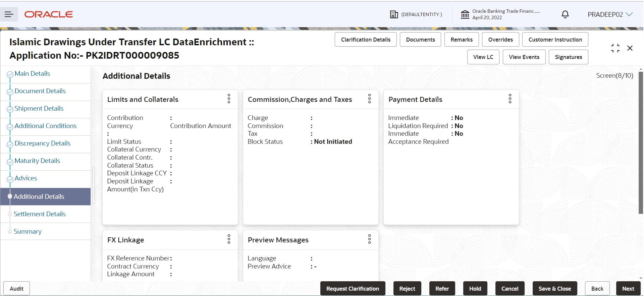Screen dimensions: 644x296
Task: Open Preview Messages tile options menu
Action: 370,239
